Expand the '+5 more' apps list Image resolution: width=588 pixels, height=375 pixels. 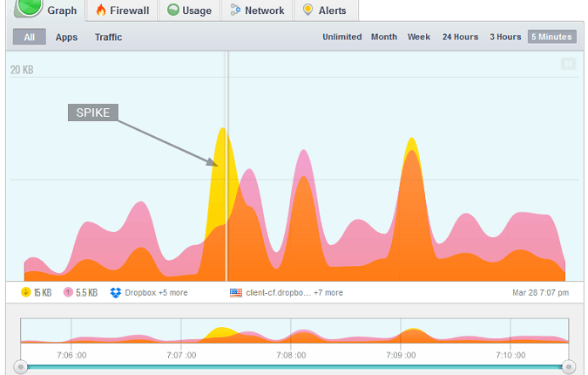pyautogui.click(x=172, y=293)
